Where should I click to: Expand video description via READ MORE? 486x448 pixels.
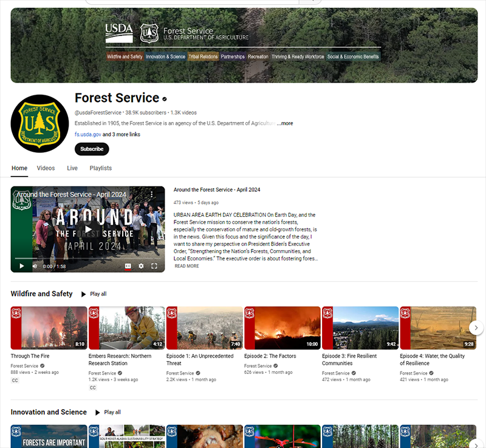(187, 266)
